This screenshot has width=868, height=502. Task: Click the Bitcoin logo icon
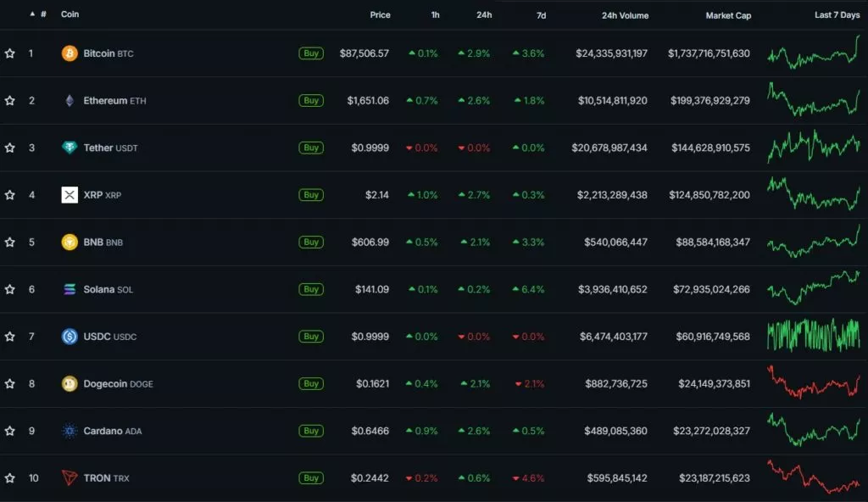[70, 53]
